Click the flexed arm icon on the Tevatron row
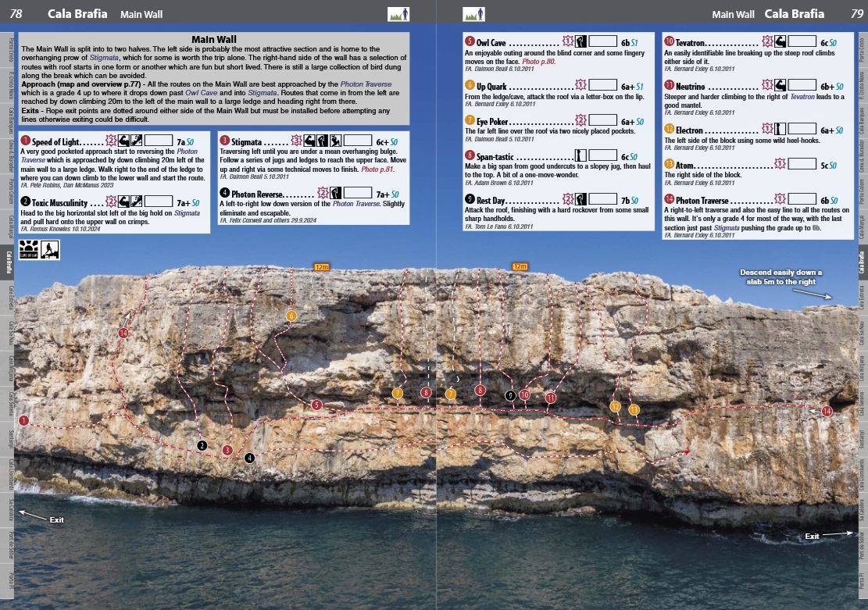This screenshot has height=610, width=868. 780,41
